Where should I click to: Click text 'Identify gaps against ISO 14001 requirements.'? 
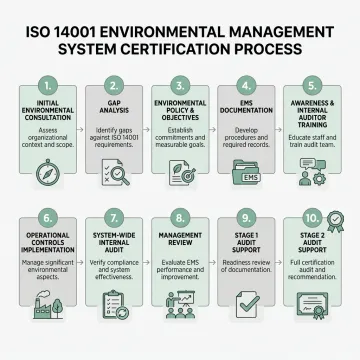coord(114,138)
